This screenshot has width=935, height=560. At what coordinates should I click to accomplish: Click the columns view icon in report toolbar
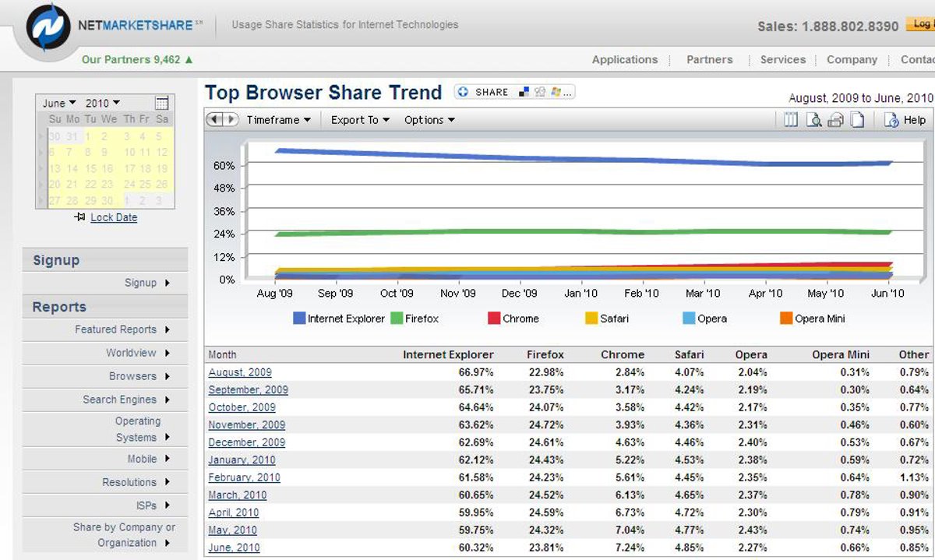(791, 120)
